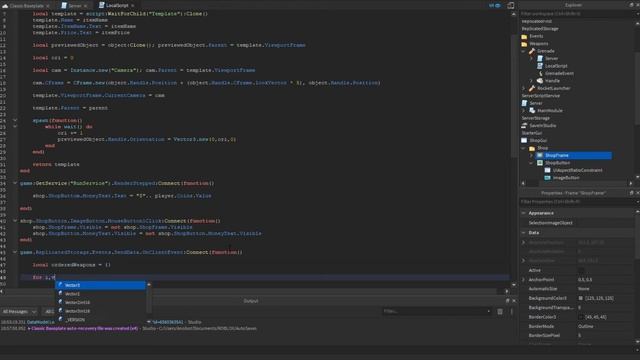640x360 pixels.
Task: Expand the Handle tree node
Action: coord(531,81)
